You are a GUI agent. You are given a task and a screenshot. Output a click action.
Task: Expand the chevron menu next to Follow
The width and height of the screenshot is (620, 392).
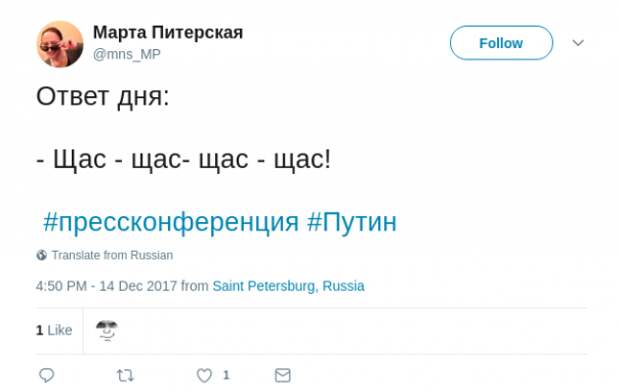click(578, 43)
